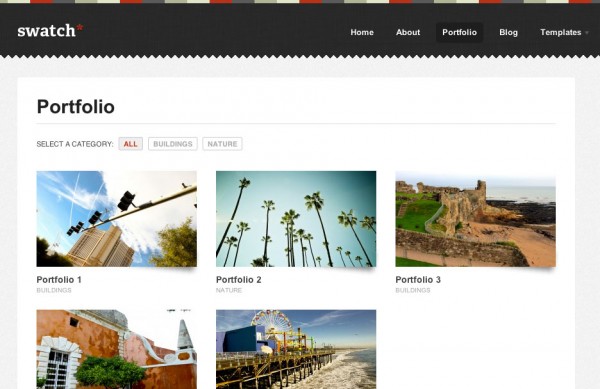This screenshot has width=600, height=389.
Task: Select the Portfolio nav tab
Action: point(459,33)
